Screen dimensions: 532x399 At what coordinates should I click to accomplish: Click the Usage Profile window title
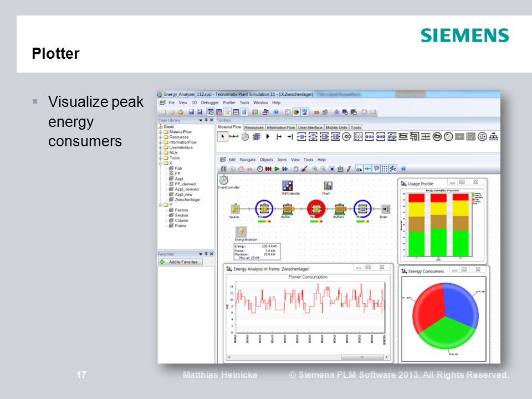(x=421, y=183)
